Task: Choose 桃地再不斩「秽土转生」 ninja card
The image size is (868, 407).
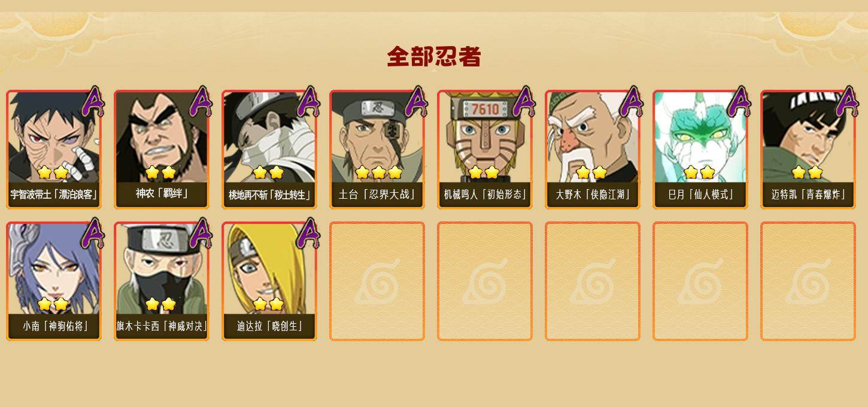Action: (269, 149)
